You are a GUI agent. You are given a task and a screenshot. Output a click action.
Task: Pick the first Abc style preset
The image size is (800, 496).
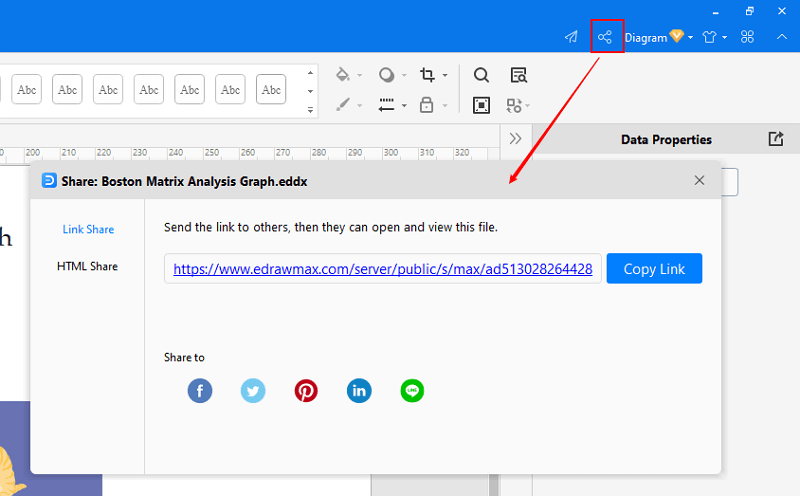(x=27, y=89)
